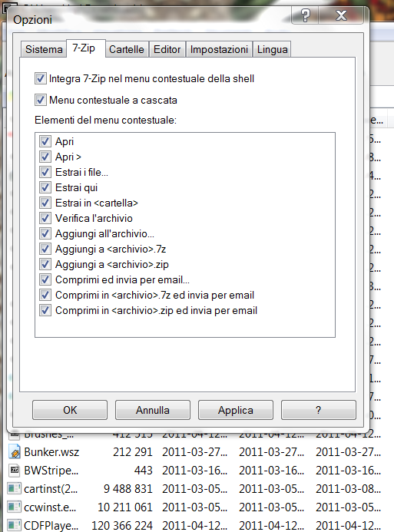
Task: Uncheck 'Estrai i file...' checkbox
Action: [45, 172]
